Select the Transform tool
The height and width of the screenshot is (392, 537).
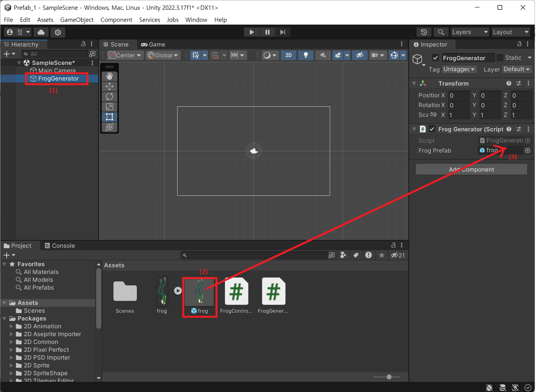(x=110, y=127)
